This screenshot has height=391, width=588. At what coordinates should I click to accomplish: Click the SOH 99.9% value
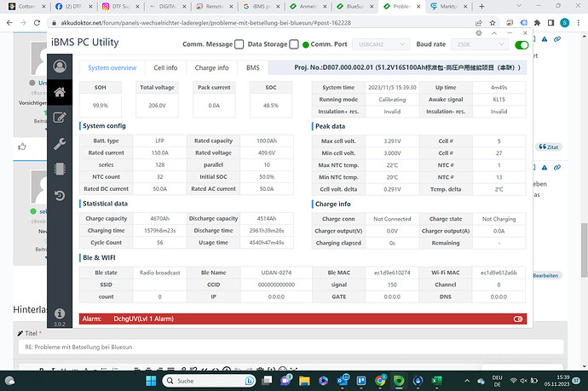[100, 106]
